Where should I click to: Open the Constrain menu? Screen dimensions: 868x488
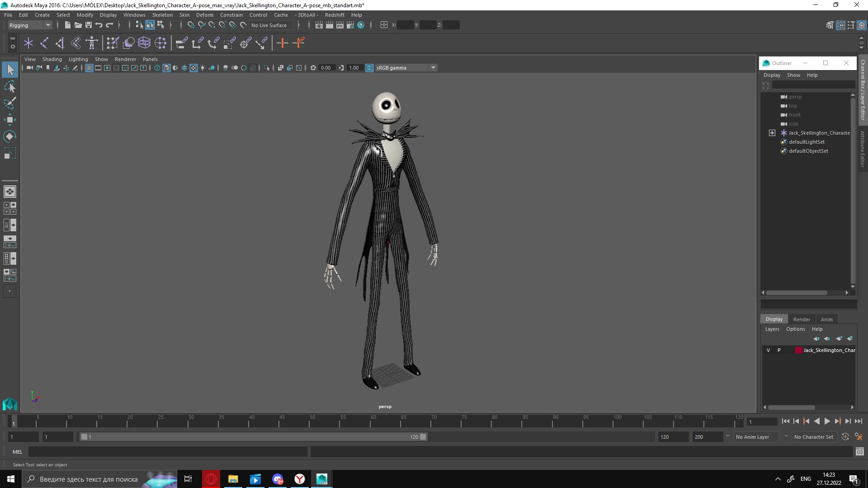click(x=231, y=15)
